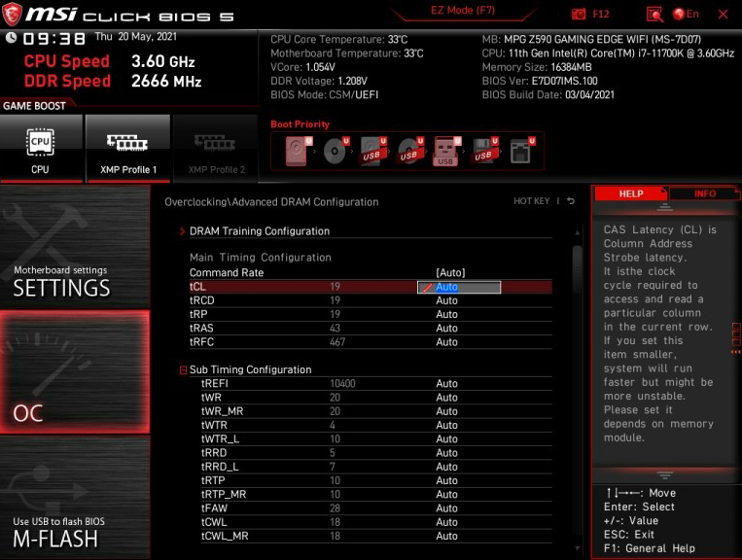Viewport: 742px width, 560px height.
Task: Click the help panel bottom collapse handle
Action: [664, 474]
